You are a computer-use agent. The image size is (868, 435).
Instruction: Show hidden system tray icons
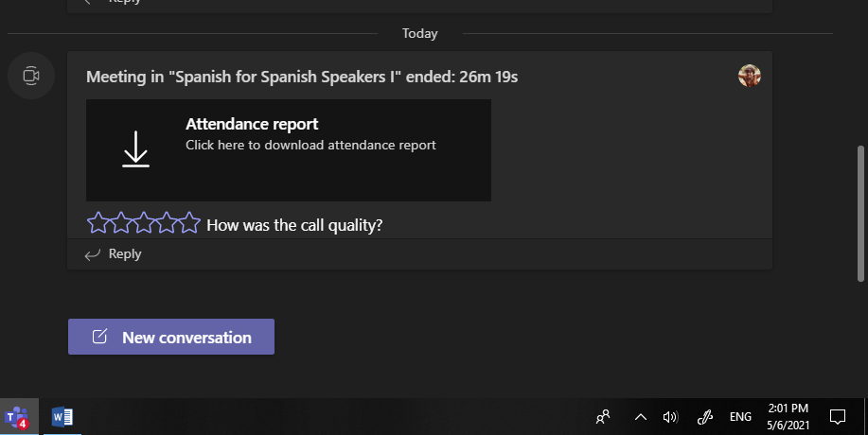(640, 416)
